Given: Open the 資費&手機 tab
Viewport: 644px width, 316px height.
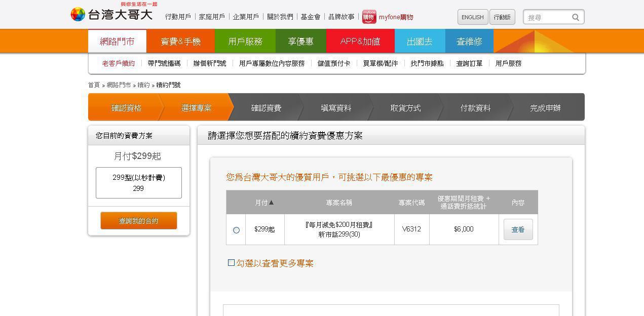Looking at the screenshot, I should pos(180,42).
